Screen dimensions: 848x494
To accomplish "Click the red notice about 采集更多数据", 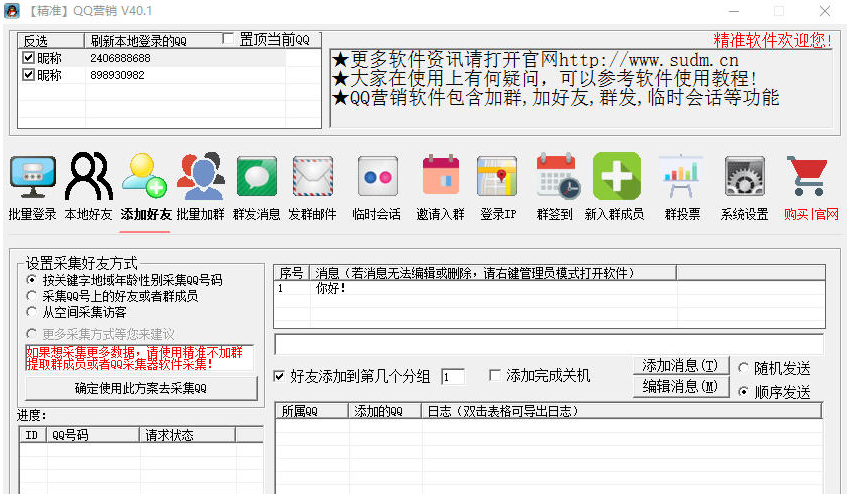I will [x=140, y=358].
